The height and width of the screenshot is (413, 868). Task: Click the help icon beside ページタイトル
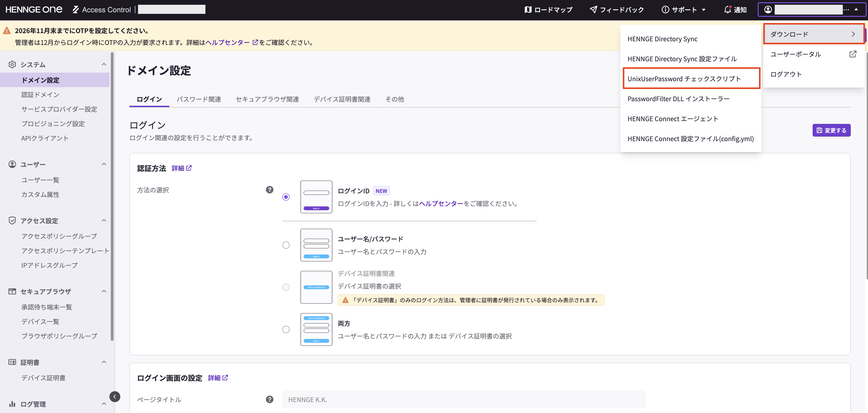(270, 399)
